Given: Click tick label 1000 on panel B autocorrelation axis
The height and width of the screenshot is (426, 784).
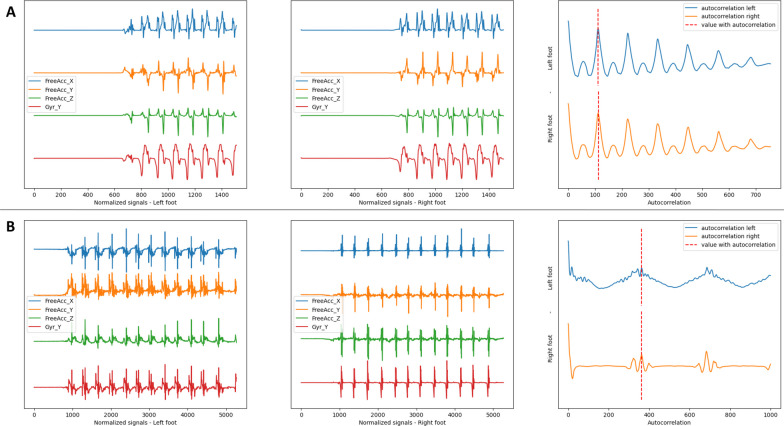Looking at the screenshot, I should [770, 415].
